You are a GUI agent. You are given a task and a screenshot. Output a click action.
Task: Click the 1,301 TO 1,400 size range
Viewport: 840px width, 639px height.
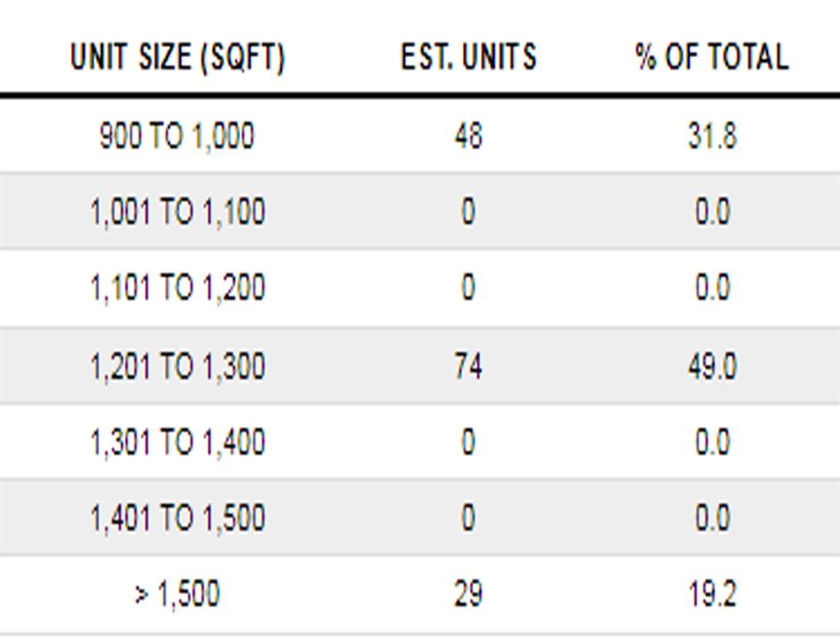tap(177, 442)
